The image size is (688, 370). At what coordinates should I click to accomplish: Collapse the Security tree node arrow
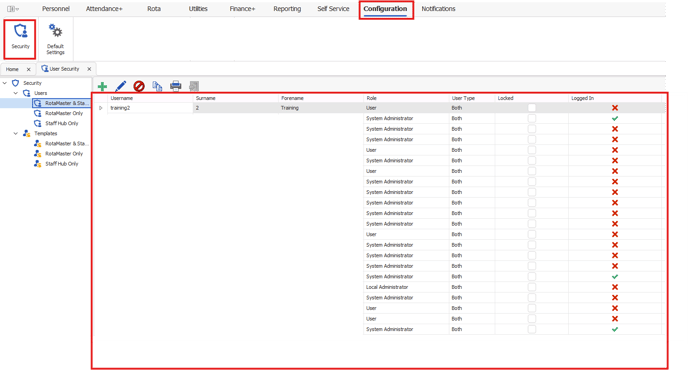[x=5, y=83]
